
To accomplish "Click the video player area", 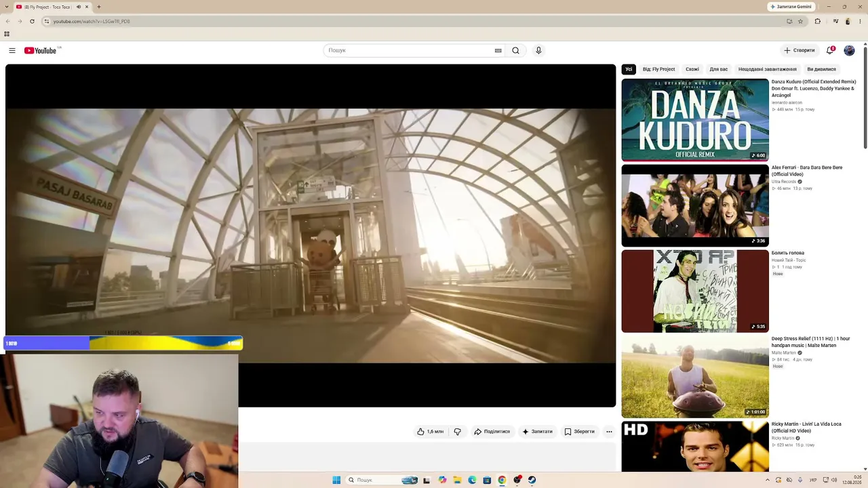I will 311,236.
